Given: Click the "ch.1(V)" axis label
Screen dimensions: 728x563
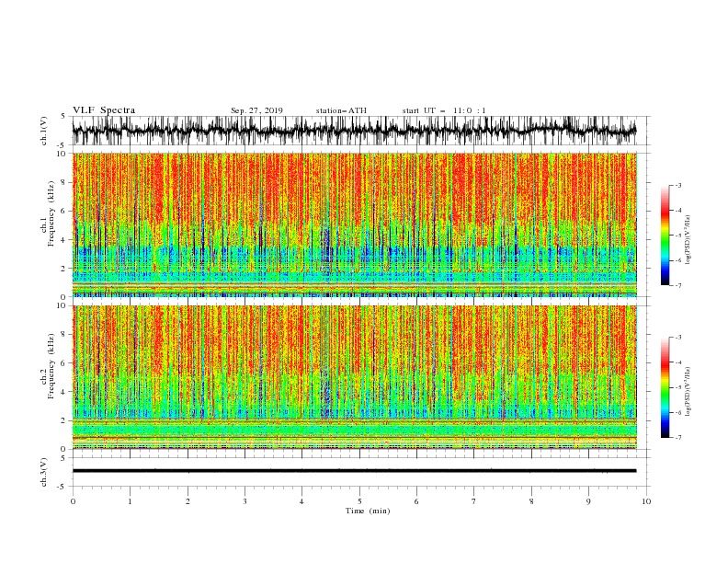Looking at the screenshot, I should pyautogui.click(x=44, y=131).
